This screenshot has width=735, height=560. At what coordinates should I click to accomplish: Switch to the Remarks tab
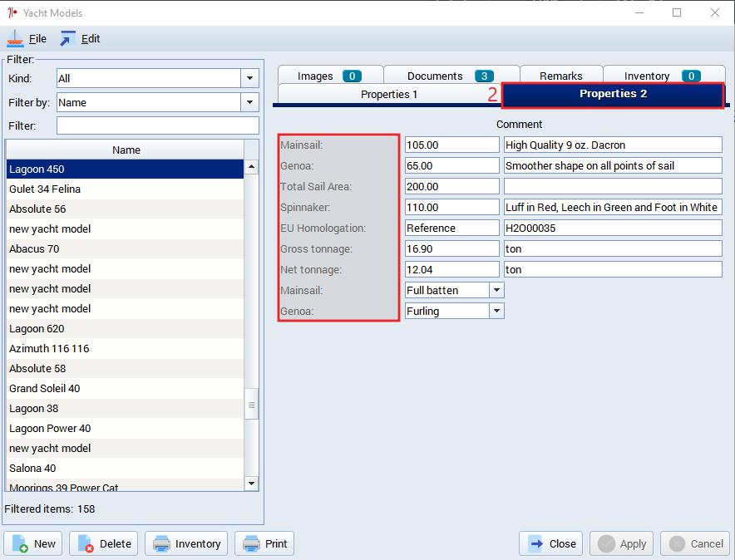click(561, 76)
